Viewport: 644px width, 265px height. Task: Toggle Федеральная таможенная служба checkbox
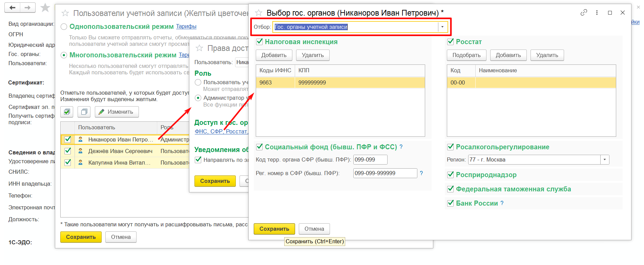pos(451,189)
